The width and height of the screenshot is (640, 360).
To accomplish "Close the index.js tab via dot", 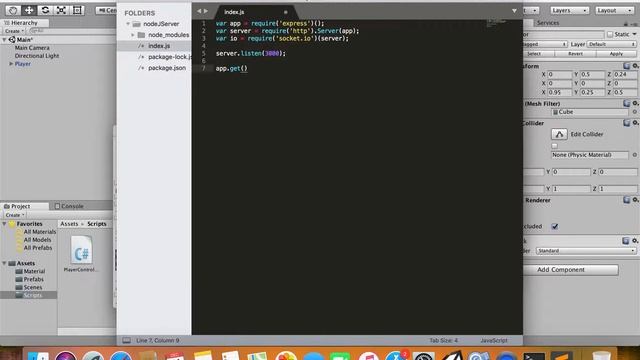I will coord(285,12).
